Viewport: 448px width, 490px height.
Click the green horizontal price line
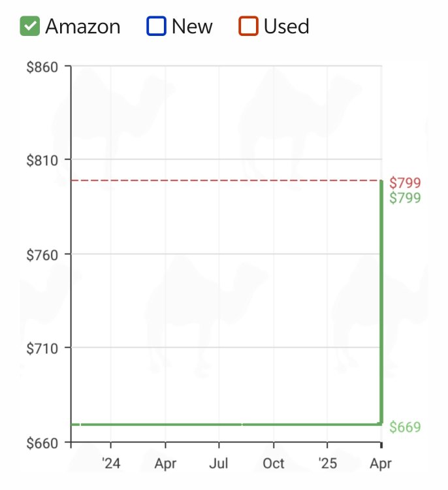click(222, 425)
